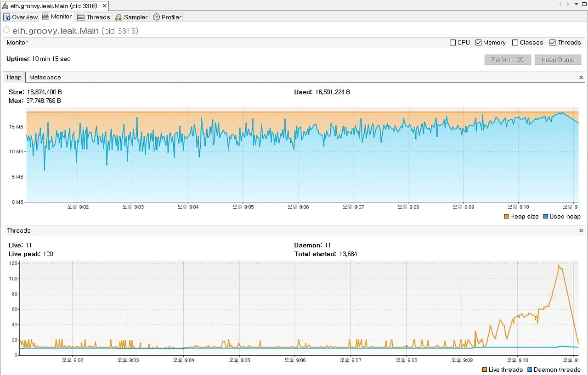Click the Perform GC button

(x=508, y=60)
